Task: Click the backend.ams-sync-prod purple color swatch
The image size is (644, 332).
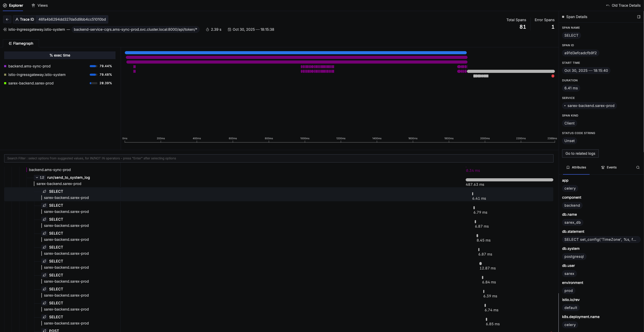Action: (5, 66)
